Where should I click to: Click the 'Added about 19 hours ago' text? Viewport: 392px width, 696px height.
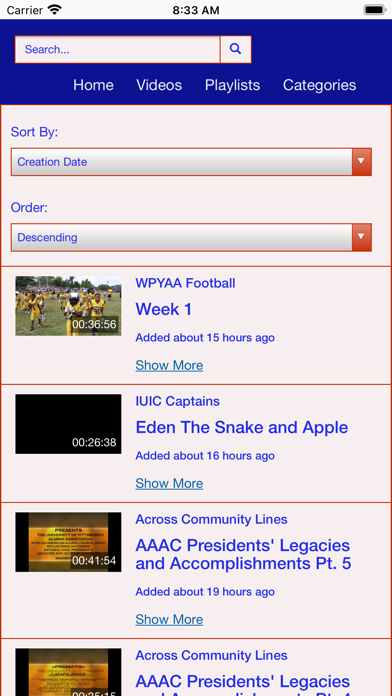click(205, 592)
